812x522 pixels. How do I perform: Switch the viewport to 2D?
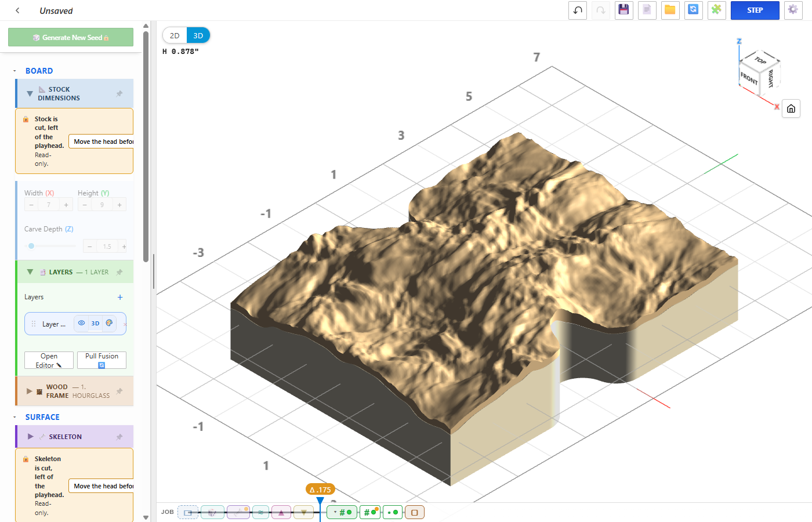tap(175, 35)
